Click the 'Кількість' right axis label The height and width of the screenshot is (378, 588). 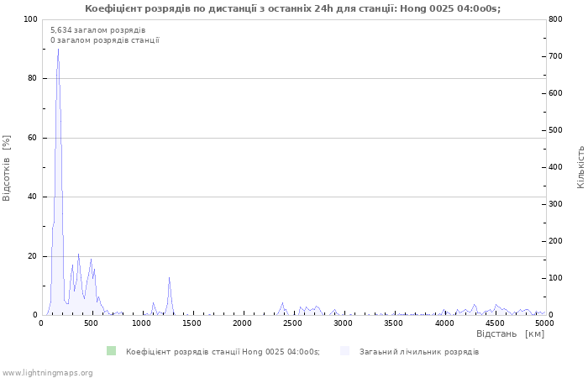(580, 167)
